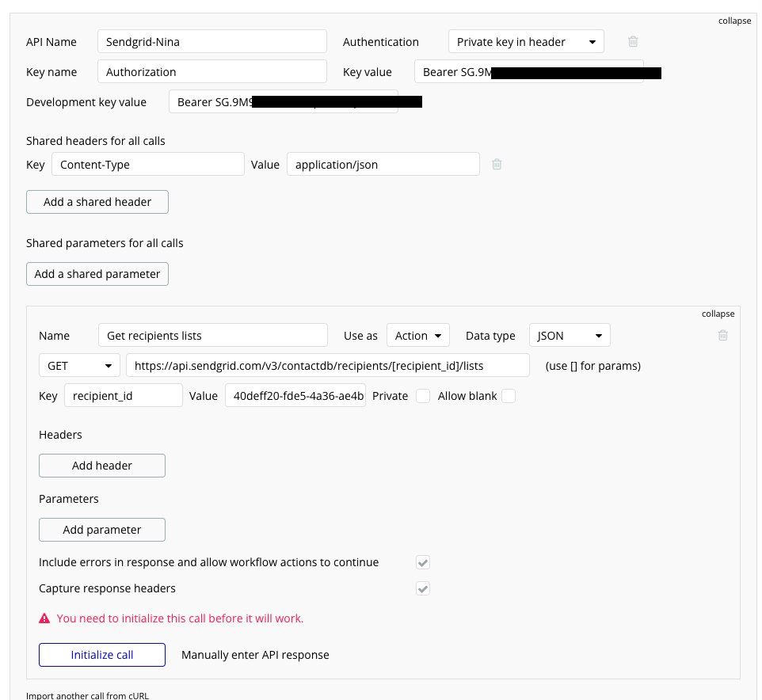Uncheck Capture response headers

(423, 588)
